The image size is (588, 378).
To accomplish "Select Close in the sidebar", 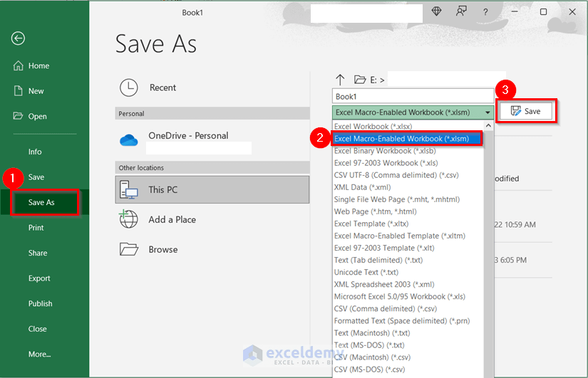I will click(38, 329).
